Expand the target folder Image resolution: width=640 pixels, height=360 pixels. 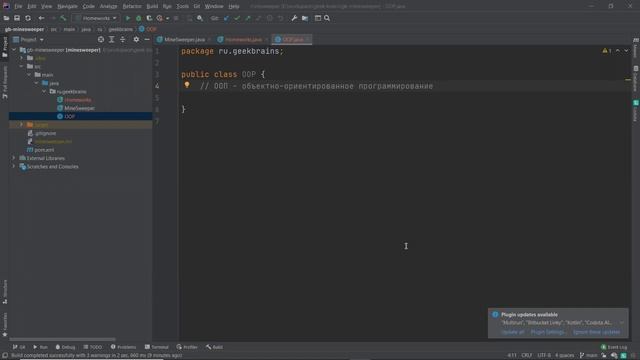click(x=22, y=124)
